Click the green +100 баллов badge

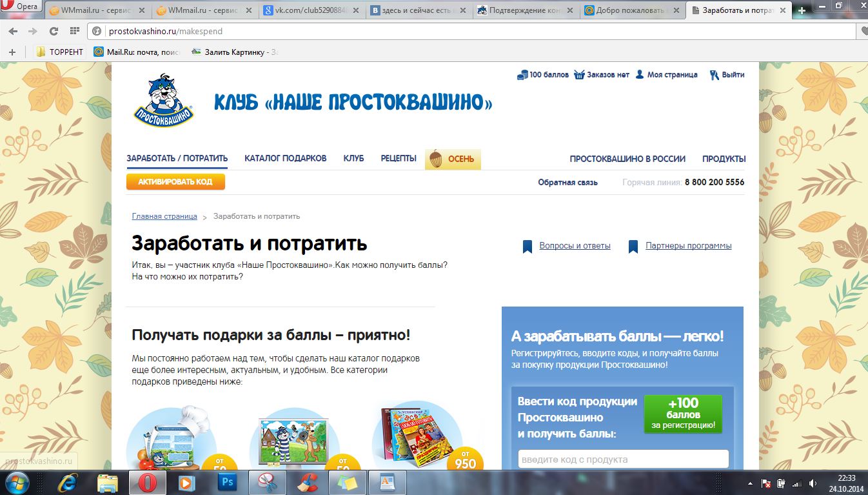click(683, 414)
